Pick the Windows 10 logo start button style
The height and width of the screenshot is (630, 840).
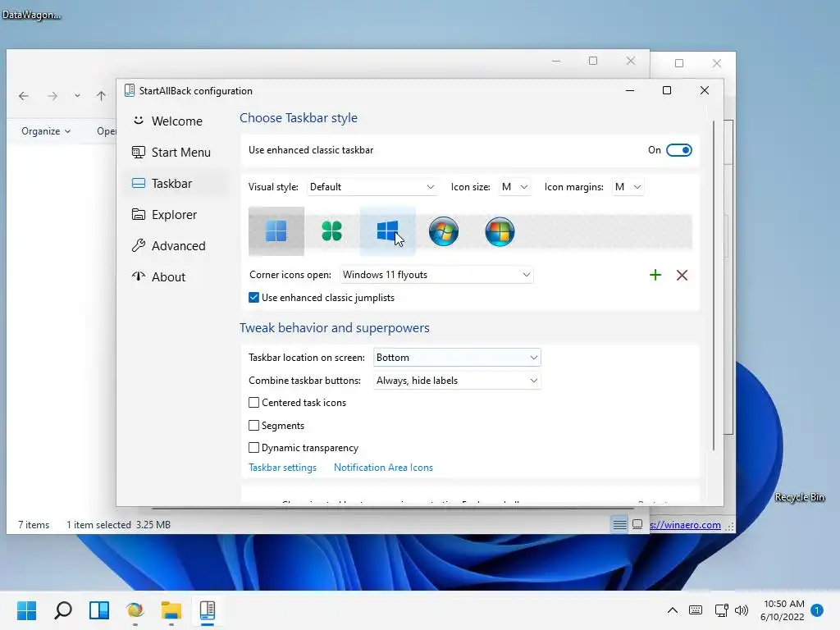tap(387, 231)
